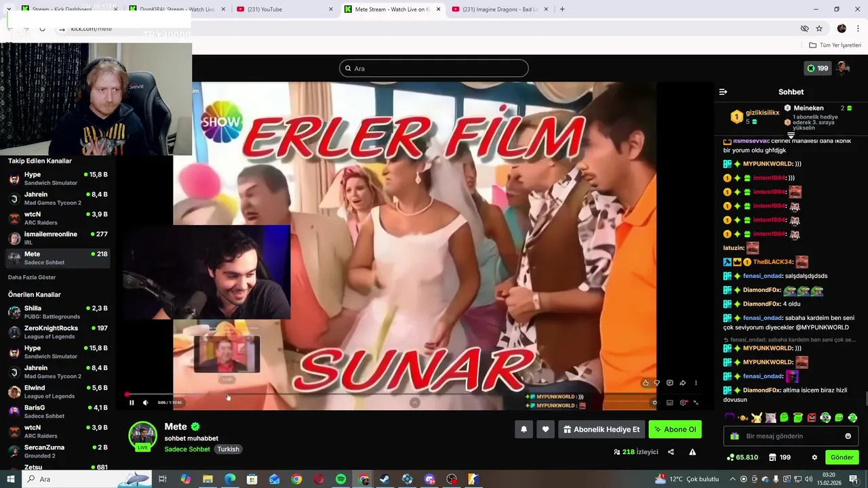Exit fullscreen with the collapse icon
Image resolution: width=868 pixels, height=488 pixels.
696,403
